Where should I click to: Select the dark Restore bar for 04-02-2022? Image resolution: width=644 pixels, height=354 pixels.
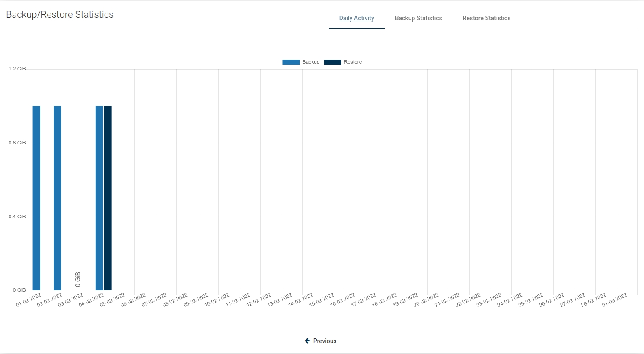pos(108,198)
